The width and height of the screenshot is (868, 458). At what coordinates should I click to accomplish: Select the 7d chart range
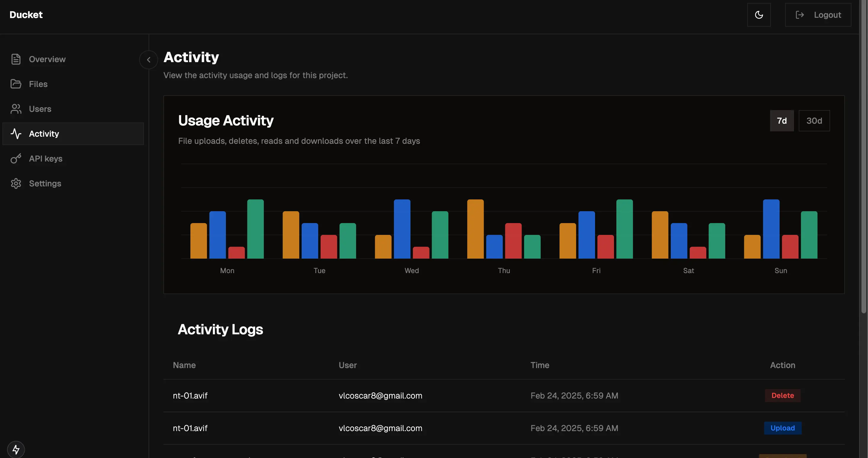(781, 120)
